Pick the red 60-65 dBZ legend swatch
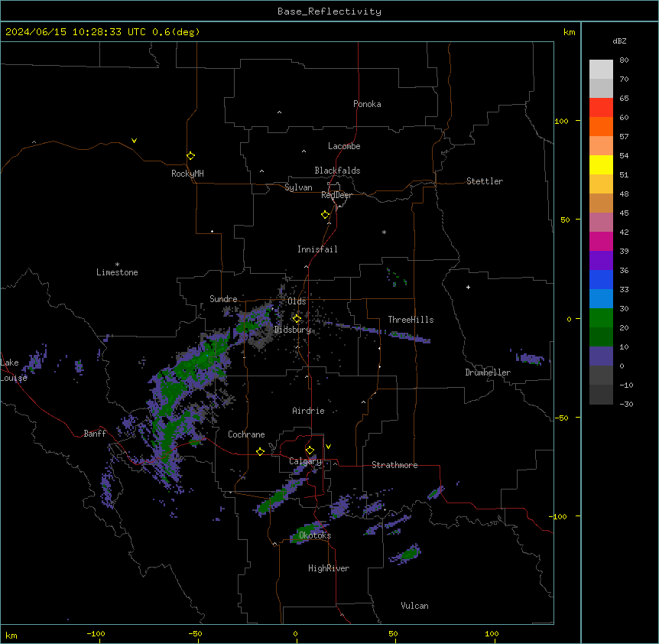Image resolution: width=659 pixels, height=644 pixels. pyautogui.click(x=601, y=107)
